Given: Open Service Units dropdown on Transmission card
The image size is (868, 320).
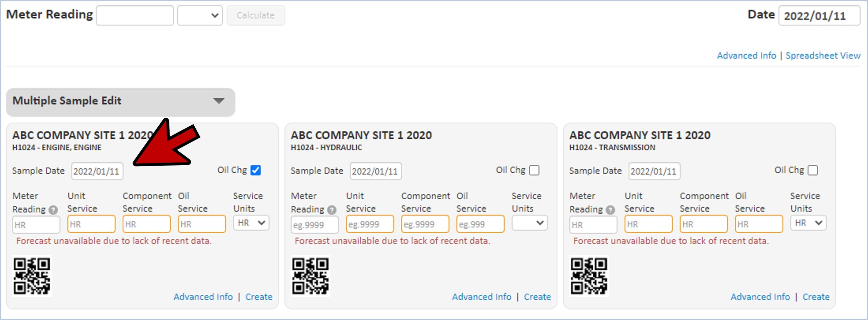Looking at the screenshot, I should (808, 223).
